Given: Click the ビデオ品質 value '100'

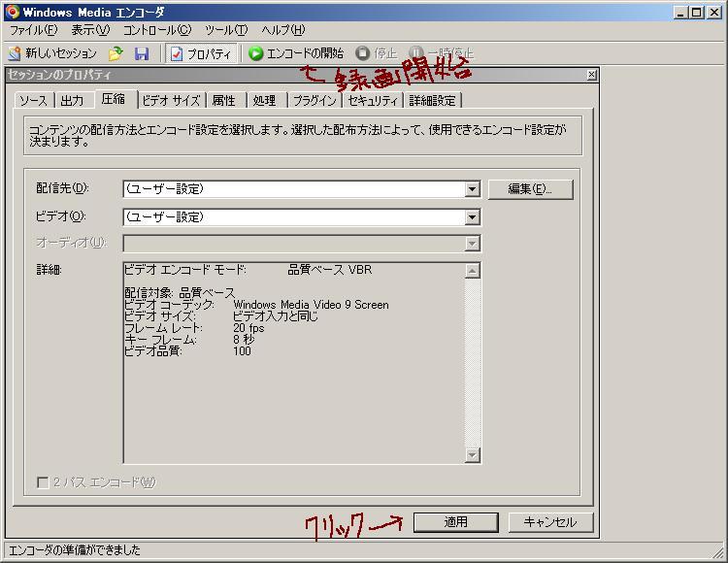Looking at the screenshot, I should [x=242, y=350].
